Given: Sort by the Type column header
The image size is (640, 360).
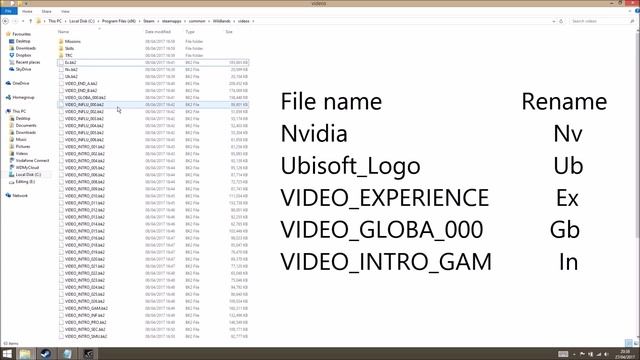Looking at the screenshot, I should click(x=190, y=32).
